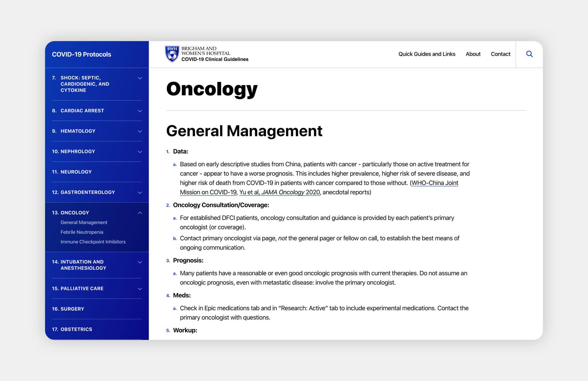588x381 pixels.
Task: Expand the Nephrology section chevron
Action: click(x=140, y=152)
